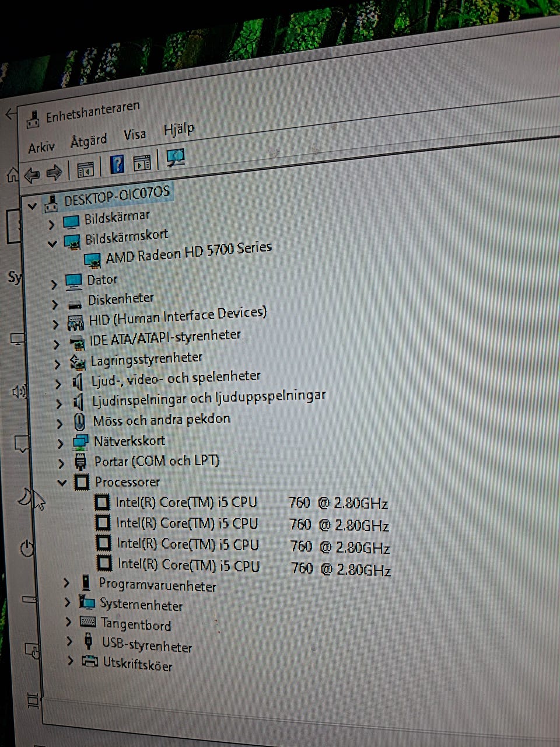The width and height of the screenshot is (560, 747).
Task: Click the AMD Radeon display adapter icon
Action: click(x=93, y=260)
